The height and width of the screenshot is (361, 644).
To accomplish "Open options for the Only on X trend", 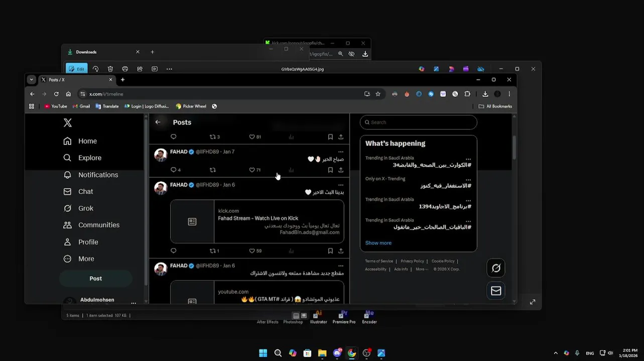I will [x=468, y=179].
